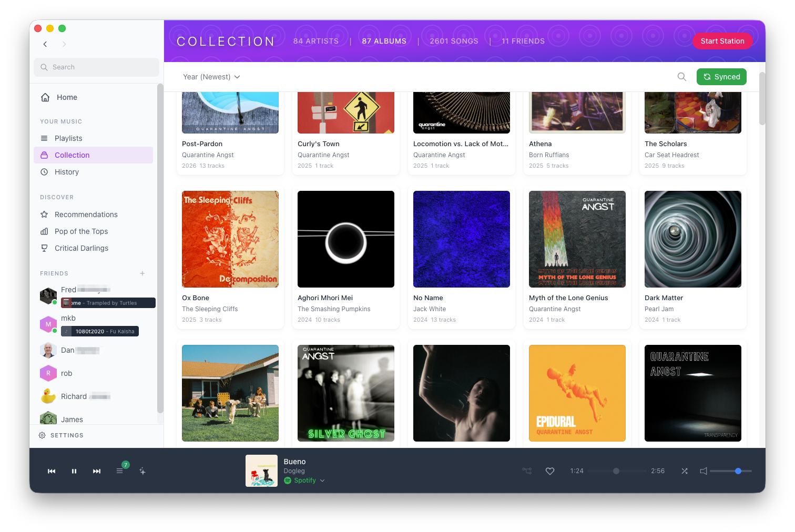The image size is (795, 532).
Task: Open the Dark Matter album by Pearl Jam
Action: 692,239
